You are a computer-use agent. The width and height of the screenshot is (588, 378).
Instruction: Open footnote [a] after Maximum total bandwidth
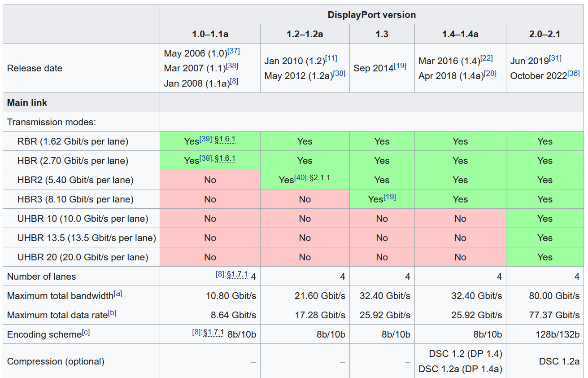(118, 294)
